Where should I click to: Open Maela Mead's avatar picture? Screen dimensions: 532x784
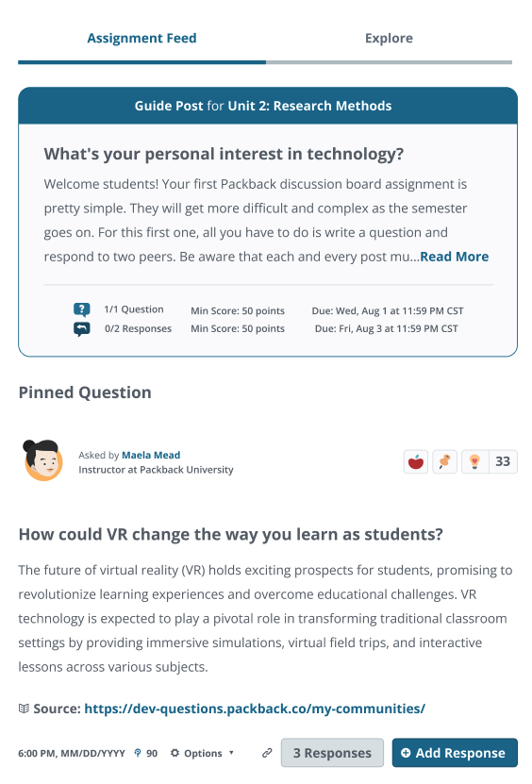coord(43,460)
